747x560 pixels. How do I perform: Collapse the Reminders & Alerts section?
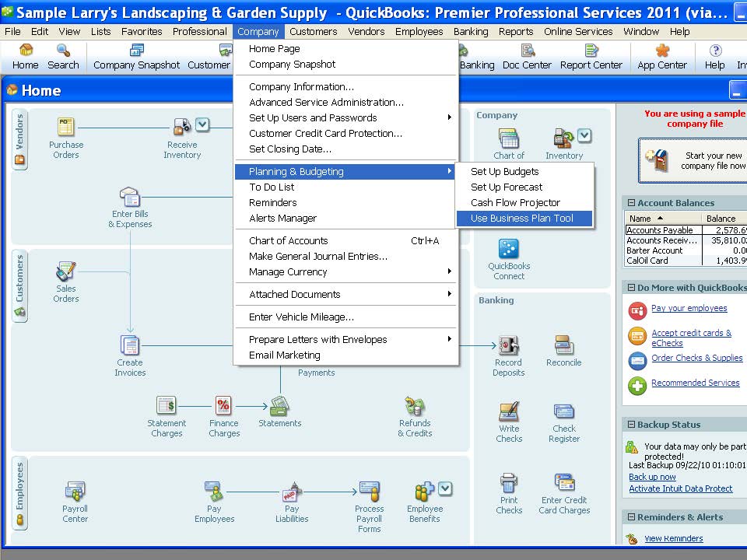pos(631,516)
